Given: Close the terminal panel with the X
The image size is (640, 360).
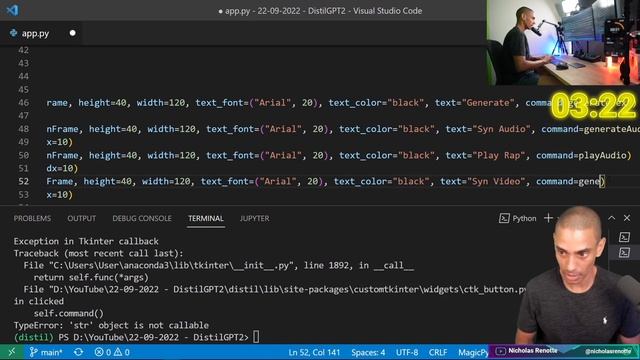Looking at the screenshot, I should (x=627, y=218).
